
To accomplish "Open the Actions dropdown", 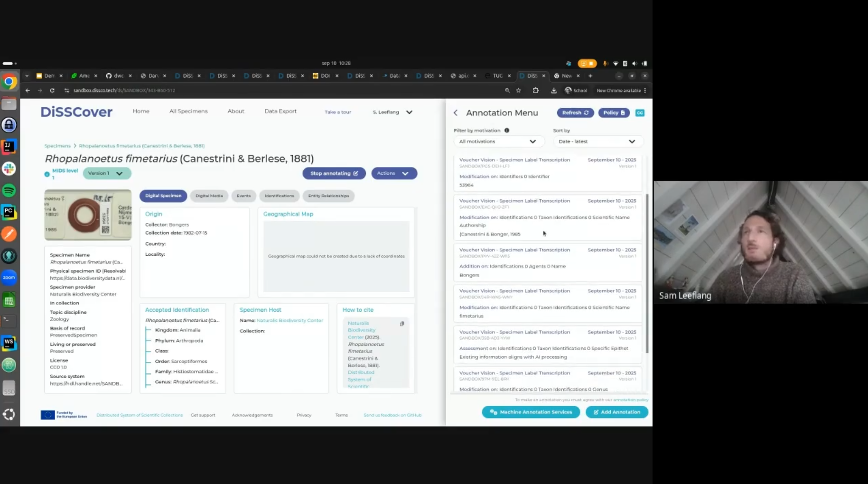I will point(394,173).
